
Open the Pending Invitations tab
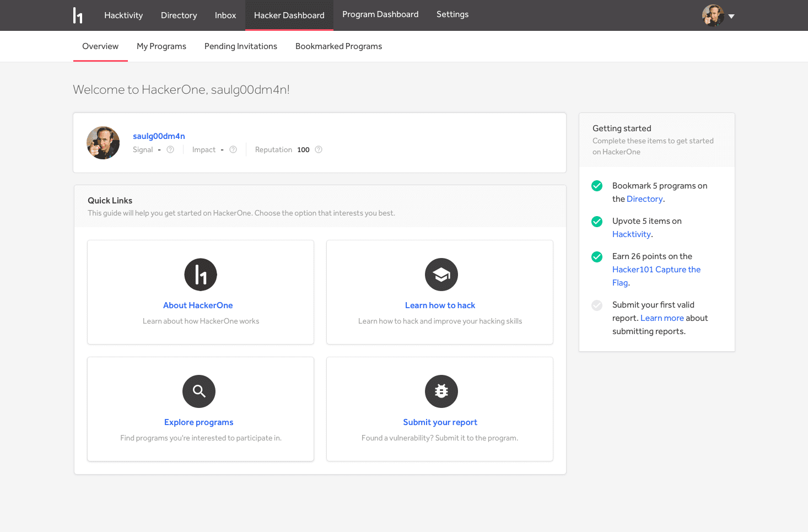coord(241,46)
